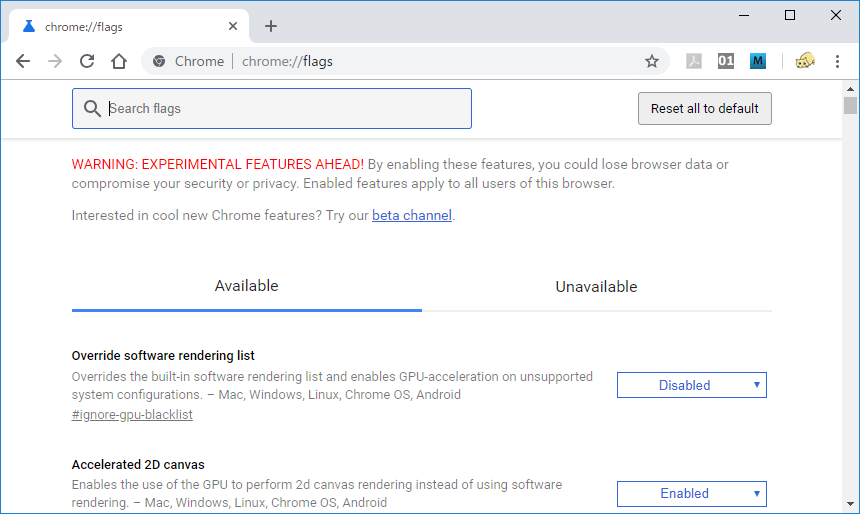Go to the home page
Image resolution: width=860 pixels, height=514 pixels.
(119, 61)
